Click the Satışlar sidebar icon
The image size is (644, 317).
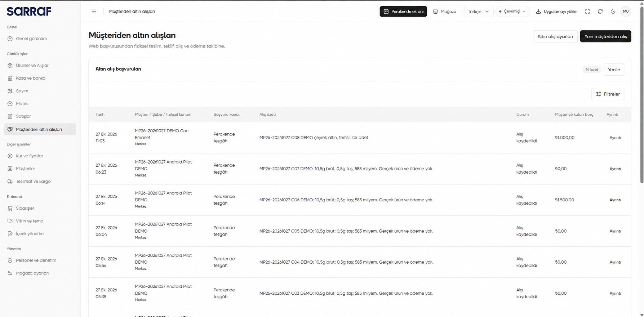tap(10, 116)
